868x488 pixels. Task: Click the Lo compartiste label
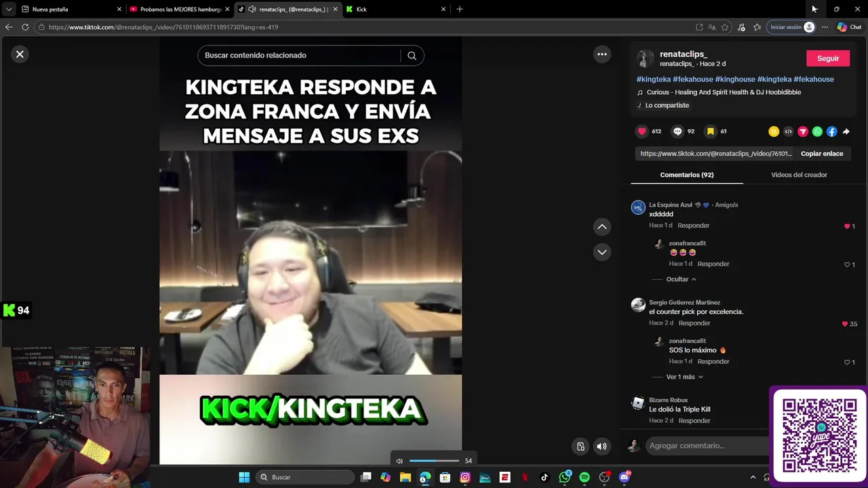[x=667, y=105]
